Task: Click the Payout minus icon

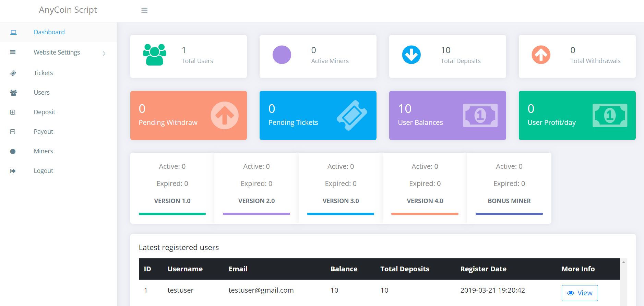Action: pyautogui.click(x=13, y=132)
